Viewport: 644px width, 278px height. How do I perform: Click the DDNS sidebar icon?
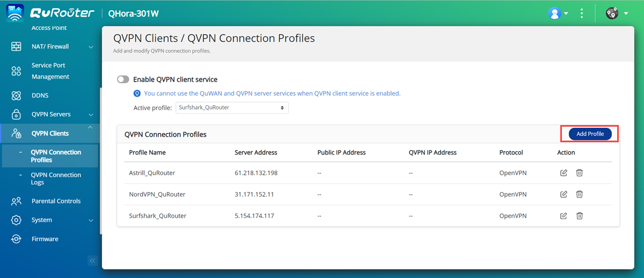tap(16, 96)
